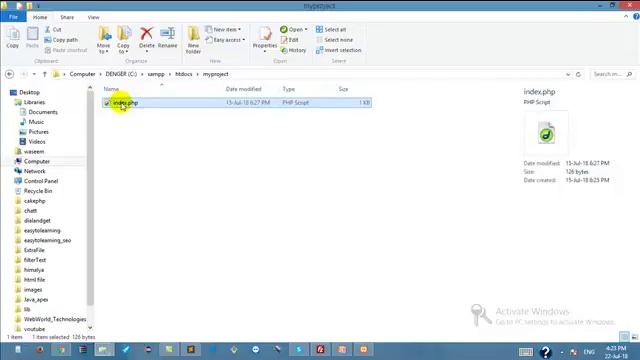Delete the selected file with red X

tap(147, 39)
